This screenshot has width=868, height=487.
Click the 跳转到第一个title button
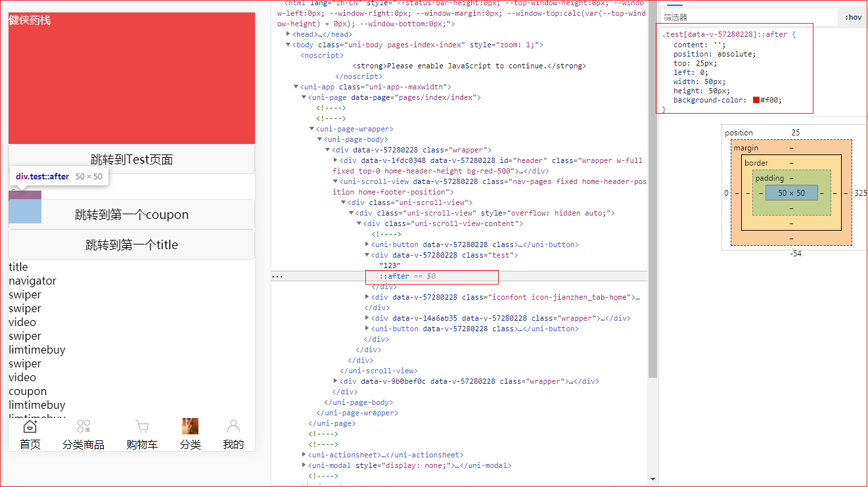[x=131, y=244]
